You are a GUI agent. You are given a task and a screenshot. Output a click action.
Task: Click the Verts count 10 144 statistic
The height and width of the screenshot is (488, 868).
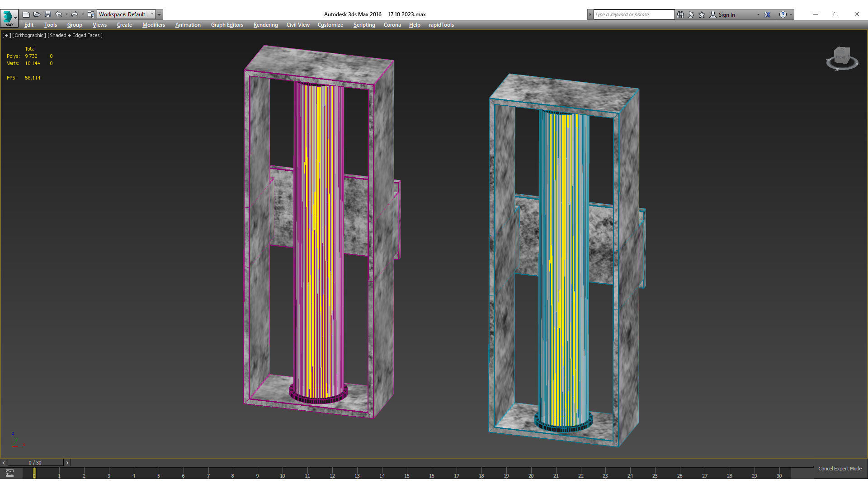[x=33, y=63]
